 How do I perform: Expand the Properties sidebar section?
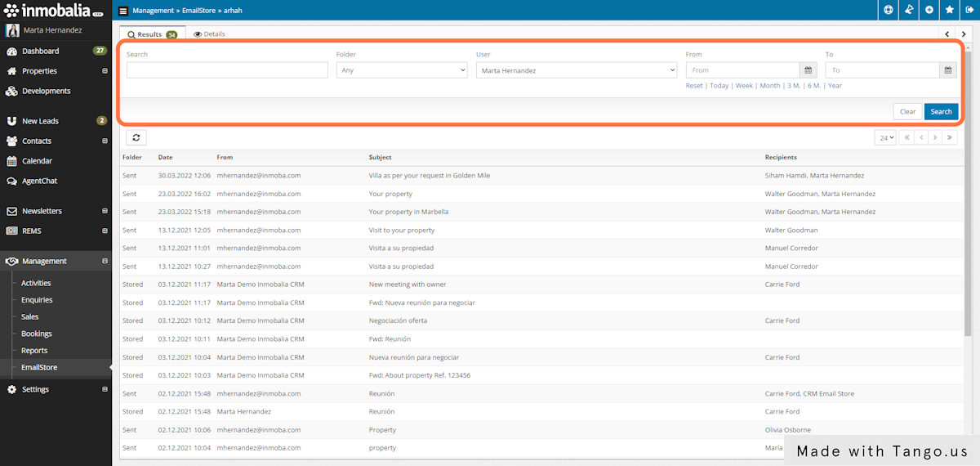[x=105, y=71]
